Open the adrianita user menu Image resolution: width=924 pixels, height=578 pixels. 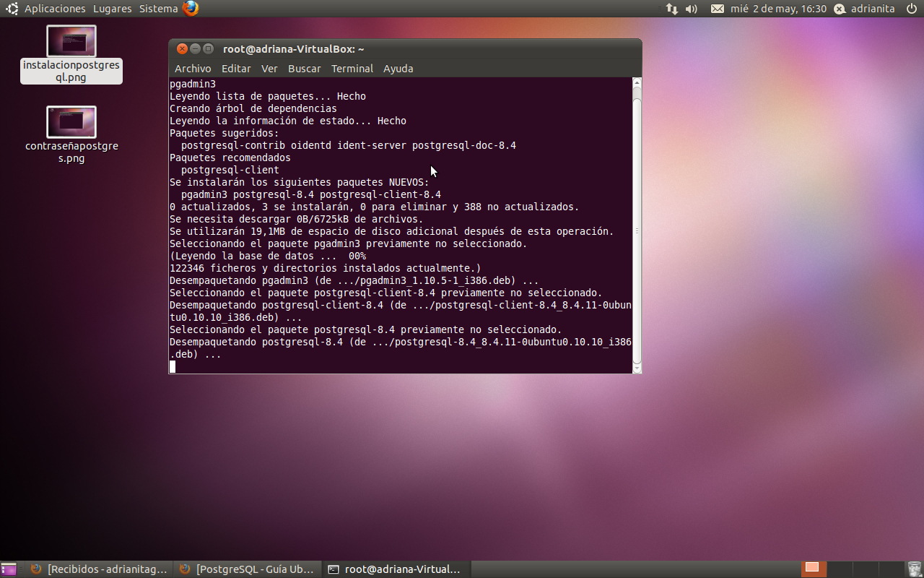point(873,9)
